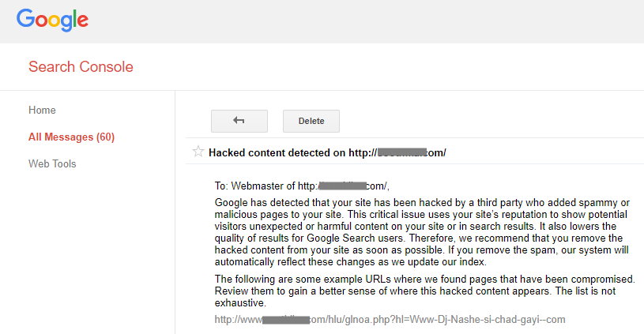This screenshot has width=644, height=334.
Task: Open the Home section
Action: (x=42, y=110)
